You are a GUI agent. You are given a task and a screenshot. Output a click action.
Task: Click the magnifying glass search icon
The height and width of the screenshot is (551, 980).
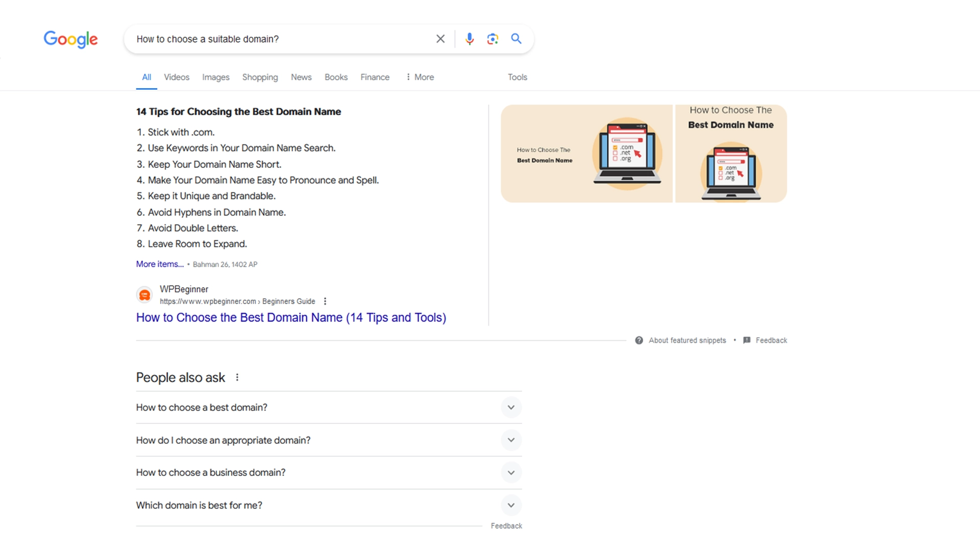point(516,39)
